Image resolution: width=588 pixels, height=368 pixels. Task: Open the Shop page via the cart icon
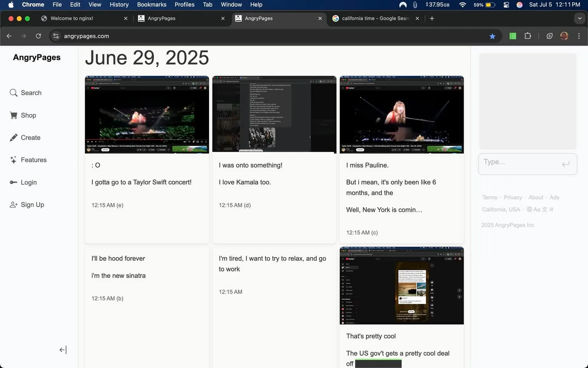(x=13, y=115)
